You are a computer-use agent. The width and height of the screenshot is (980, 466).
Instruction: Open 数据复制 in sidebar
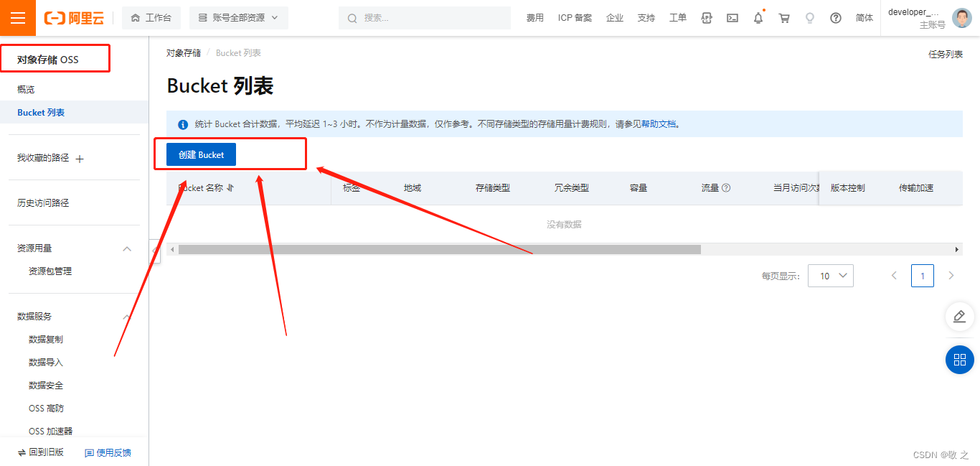click(46, 340)
